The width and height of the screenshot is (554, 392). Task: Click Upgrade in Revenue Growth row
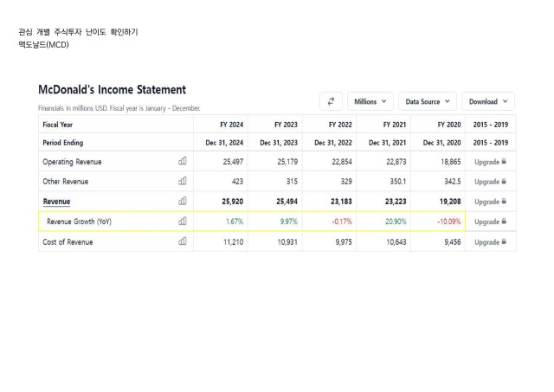(x=486, y=222)
